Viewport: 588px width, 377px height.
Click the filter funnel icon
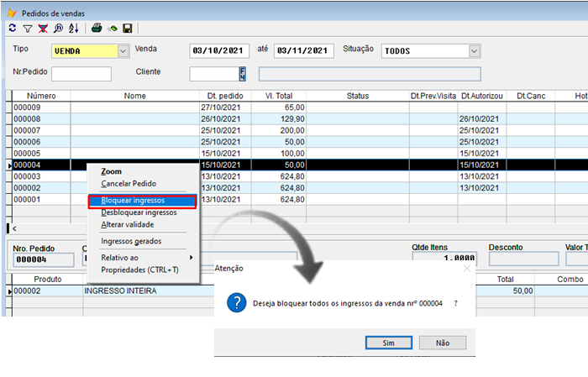coord(27,29)
